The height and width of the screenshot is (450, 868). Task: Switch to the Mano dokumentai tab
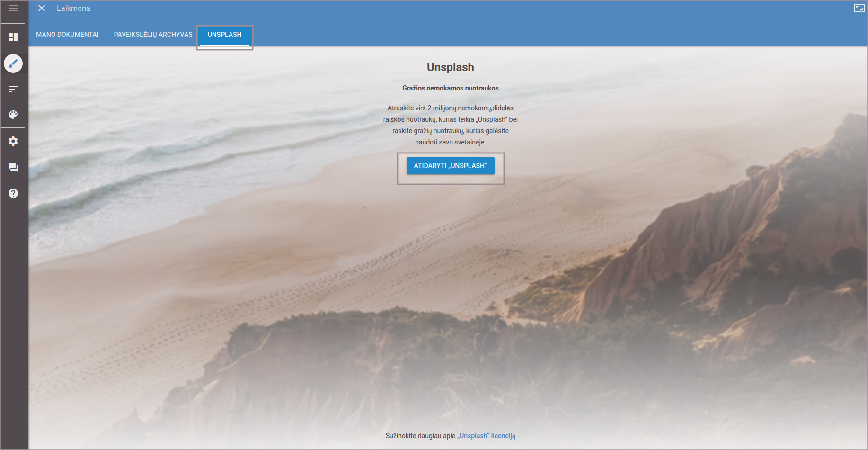(67, 35)
